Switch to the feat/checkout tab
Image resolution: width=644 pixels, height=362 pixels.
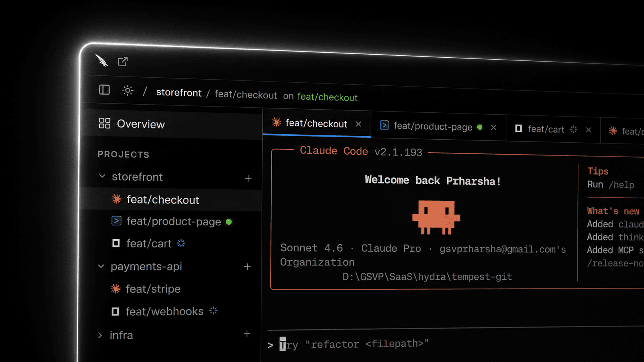click(317, 123)
